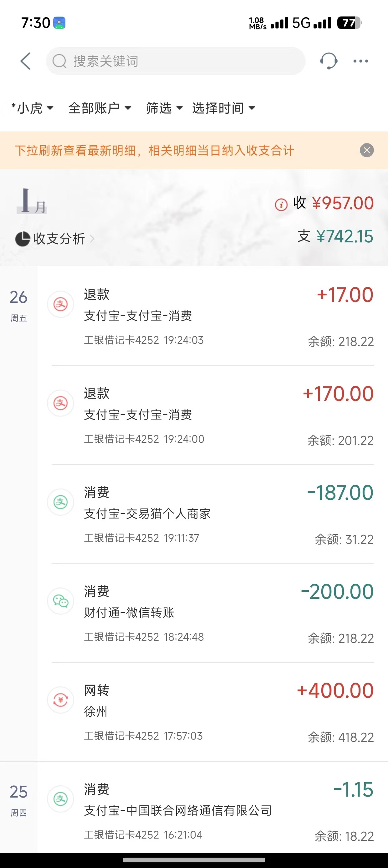Open the three-dot more menu
This screenshot has width=388, height=868.
(x=360, y=61)
